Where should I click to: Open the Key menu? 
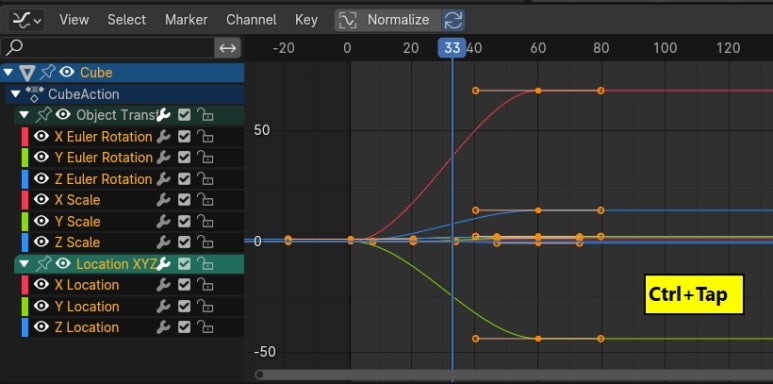306,20
